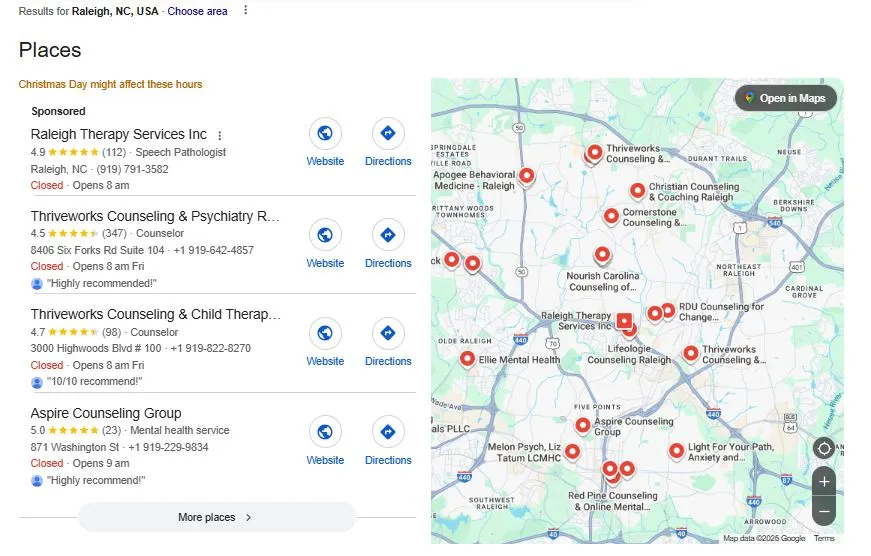Select Christian Counseling & Coaching Raleigh pin
Image resolution: width=871 pixels, height=556 pixels.
tap(637, 191)
